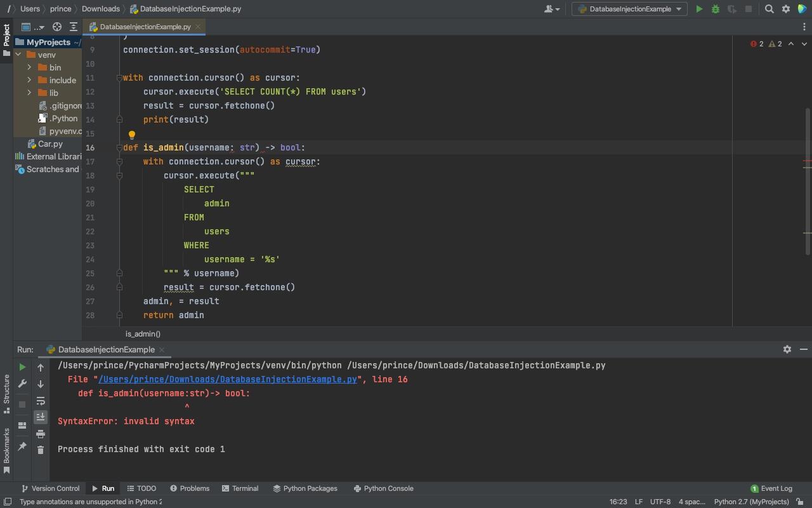Viewport: 812px width, 508px height.
Task: Click the Run with Coverage icon
Action: coord(732,9)
